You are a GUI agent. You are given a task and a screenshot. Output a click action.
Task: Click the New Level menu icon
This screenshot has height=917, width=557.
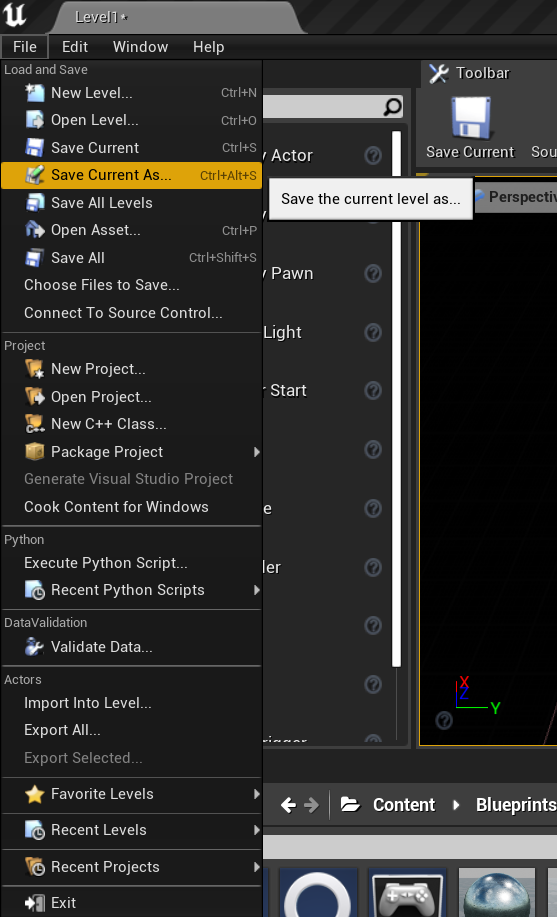pyautogui.click(x=35, y=92)
